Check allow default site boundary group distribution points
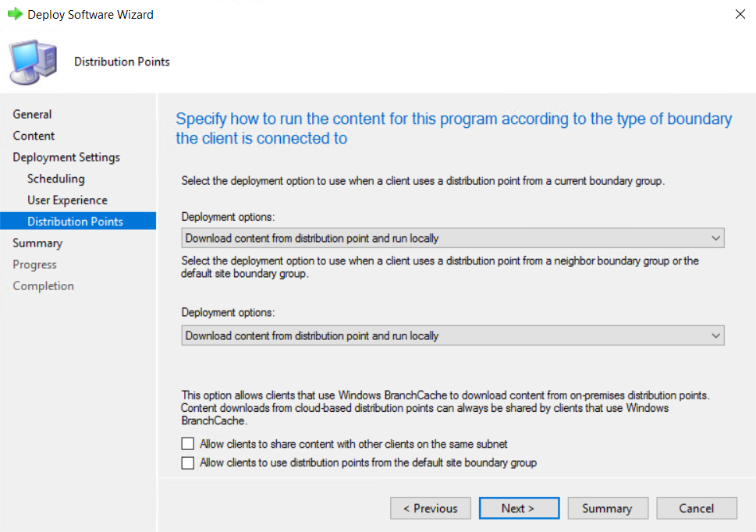This screenshot has height=532, width=756. tap(187, 463)
